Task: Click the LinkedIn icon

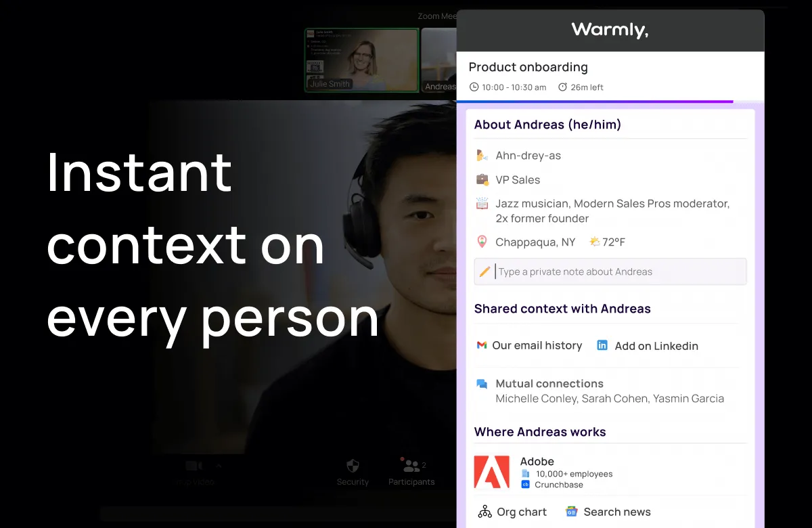Action: [x=602, y=345]
